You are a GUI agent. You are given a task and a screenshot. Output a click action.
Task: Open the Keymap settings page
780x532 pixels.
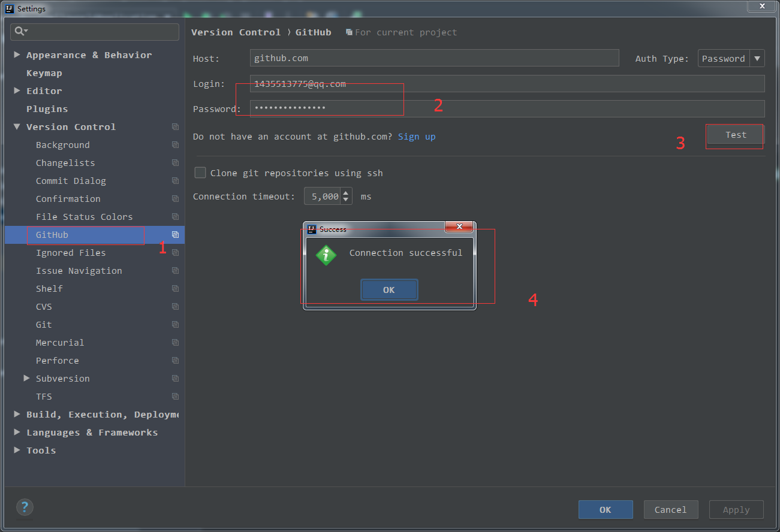tap(44, 73)
